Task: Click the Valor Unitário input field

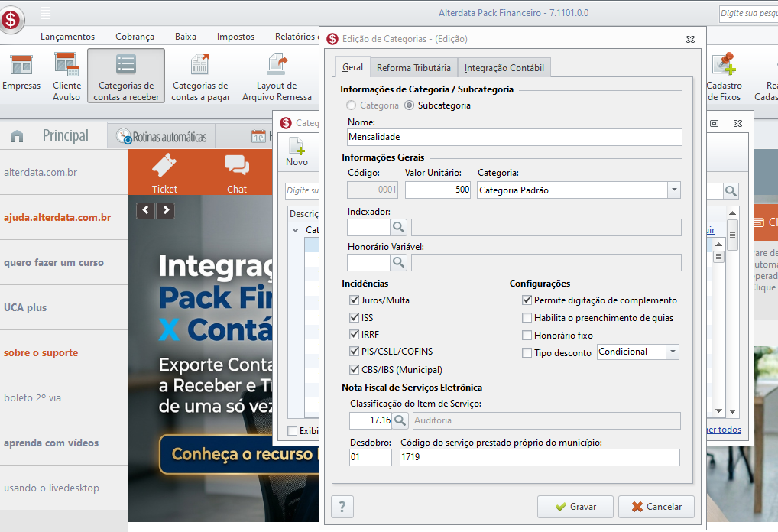Action: 438,190
